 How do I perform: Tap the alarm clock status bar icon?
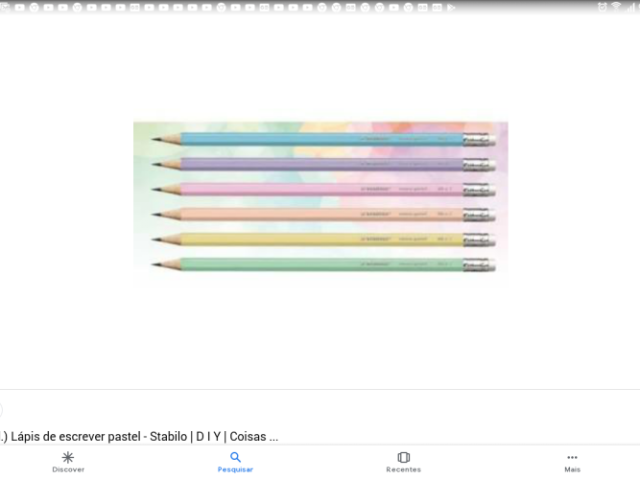[602, 7]
